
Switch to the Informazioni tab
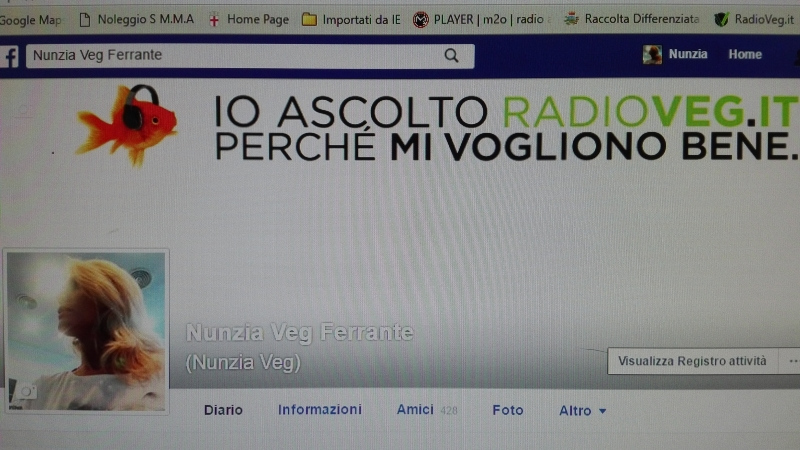point(320,410)
